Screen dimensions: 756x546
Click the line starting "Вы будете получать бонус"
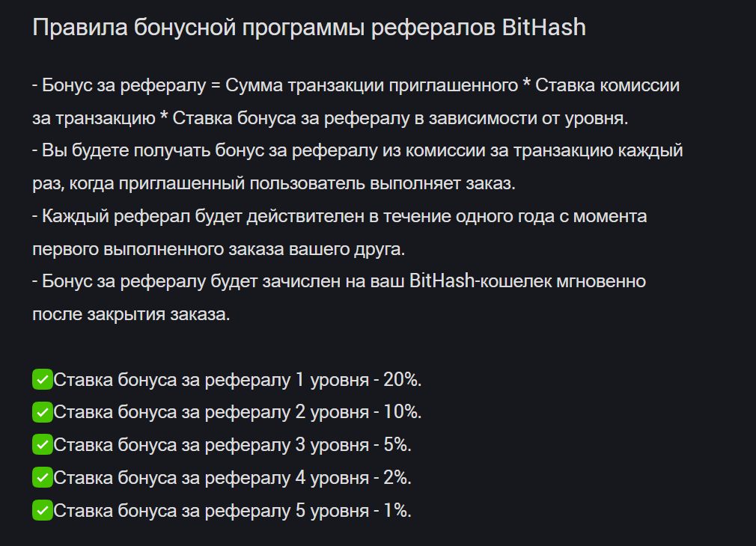point(358,151)
